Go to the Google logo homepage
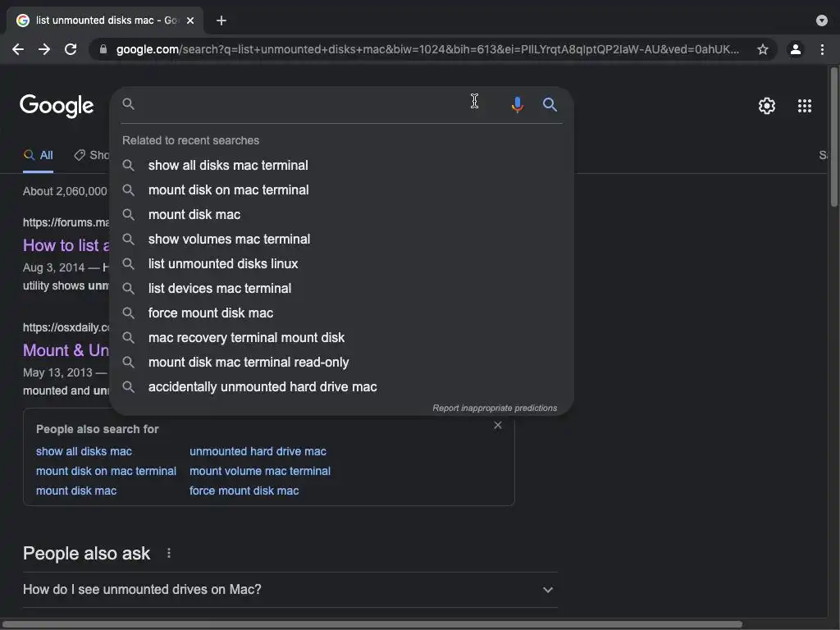Screen dimensions: 840x630 [57, 106]
